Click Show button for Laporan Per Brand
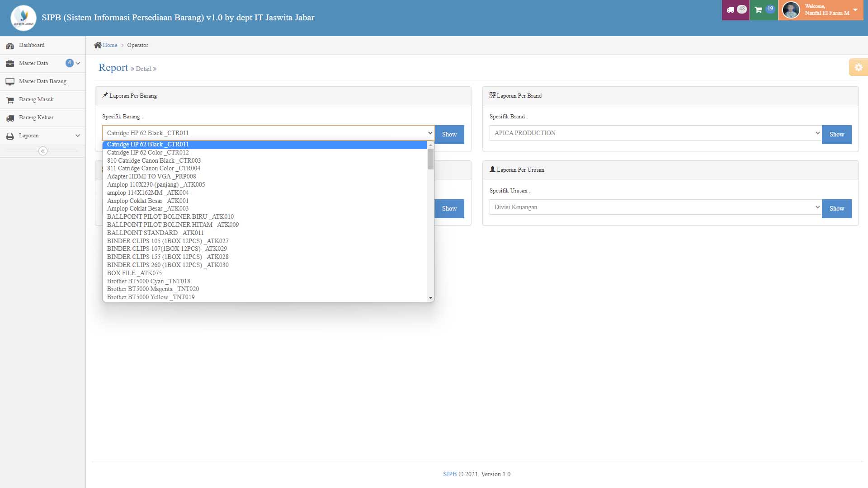Image resolution: width=868 pixels, height=488 pixels. 836,135
